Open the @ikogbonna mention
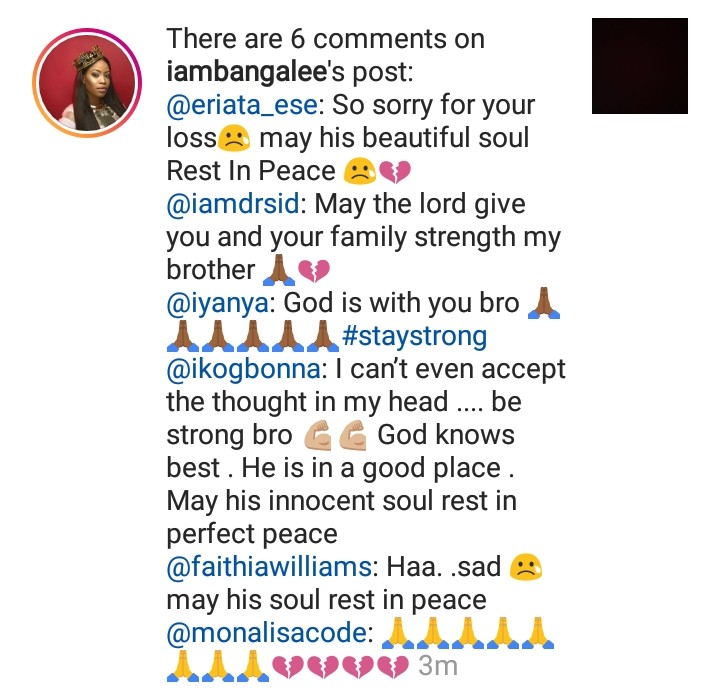 click(244, 369)
